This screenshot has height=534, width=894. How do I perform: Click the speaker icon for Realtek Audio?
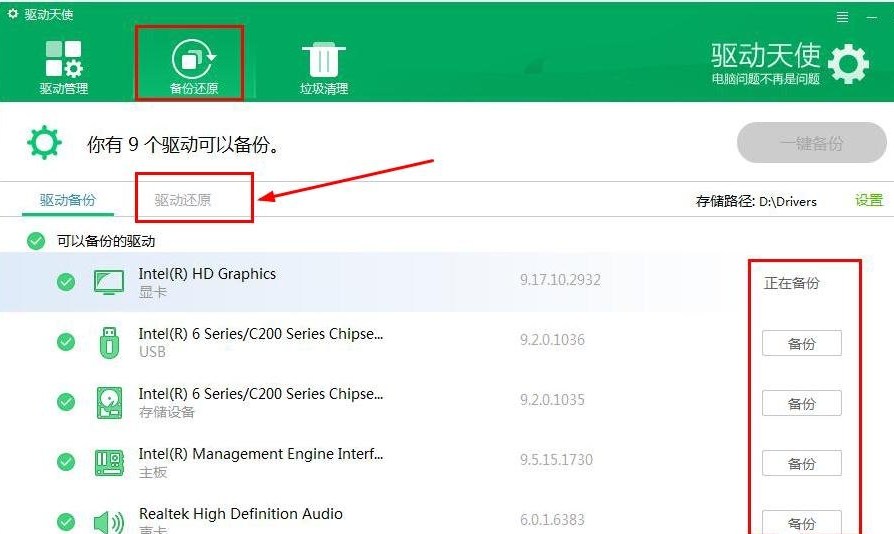tap(108, 522)
